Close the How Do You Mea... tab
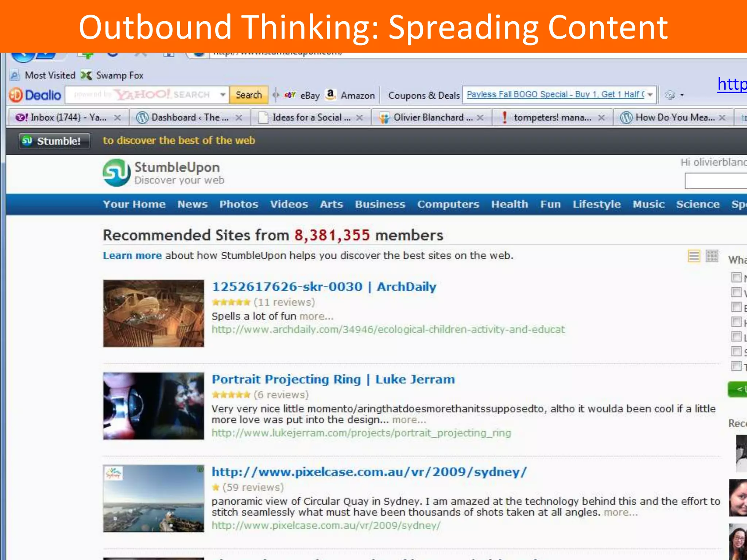Viewport: 747px width, 560px height. (722, 117)
